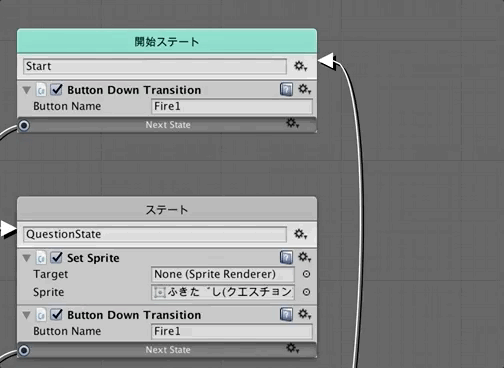Open object picker for Target field
This screenshot has height=368, width=504.
[x=306, y=274]
